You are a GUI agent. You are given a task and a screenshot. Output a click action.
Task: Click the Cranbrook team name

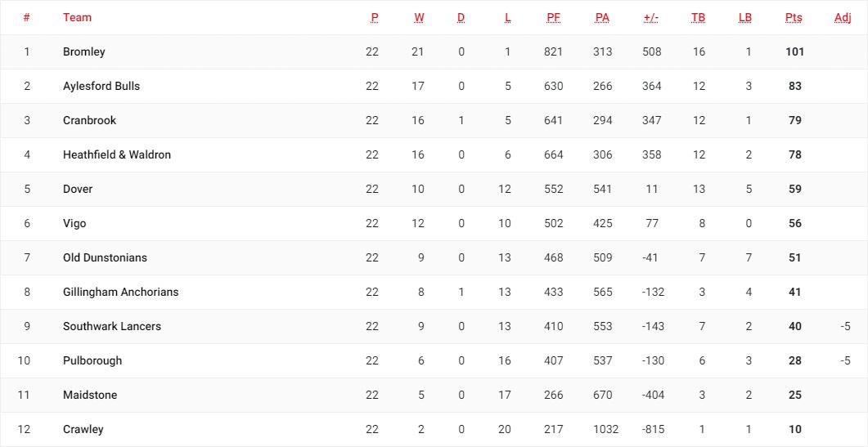90,121
